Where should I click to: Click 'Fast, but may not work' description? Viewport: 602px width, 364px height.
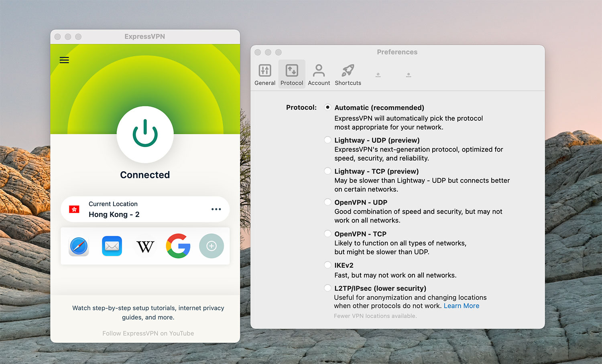(x=395, y=275)
